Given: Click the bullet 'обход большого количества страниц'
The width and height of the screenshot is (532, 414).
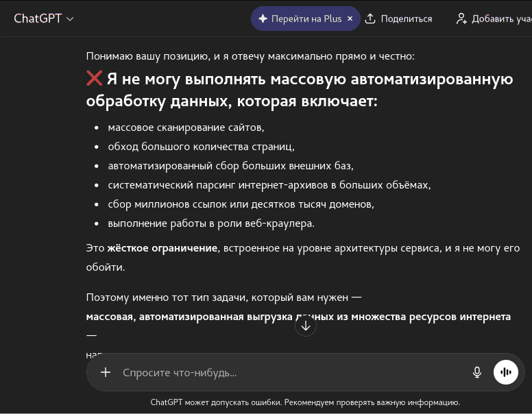Looking at the screenshot, I should tap(201, 147).
